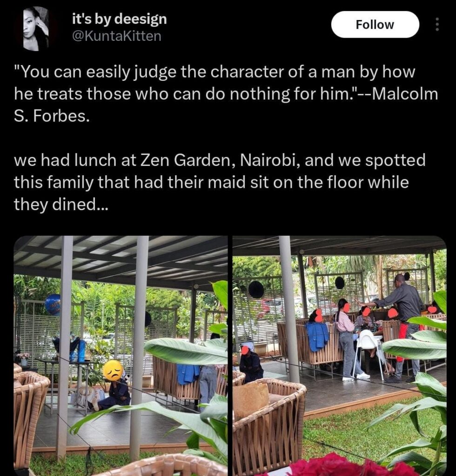The image size is (456, 476).
Task: Click the large round black disc on the fence
Action: pos(256,289)
